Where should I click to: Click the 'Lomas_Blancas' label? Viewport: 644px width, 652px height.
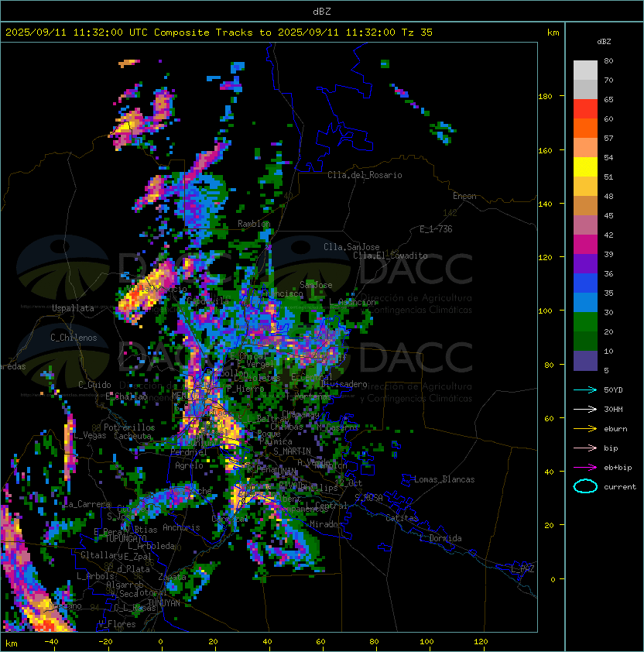444,479
